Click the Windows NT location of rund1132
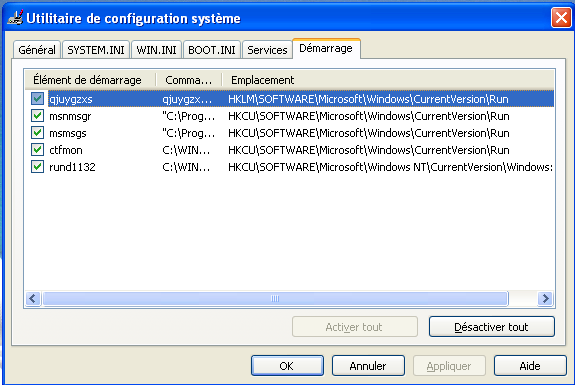 click(390, 167)
